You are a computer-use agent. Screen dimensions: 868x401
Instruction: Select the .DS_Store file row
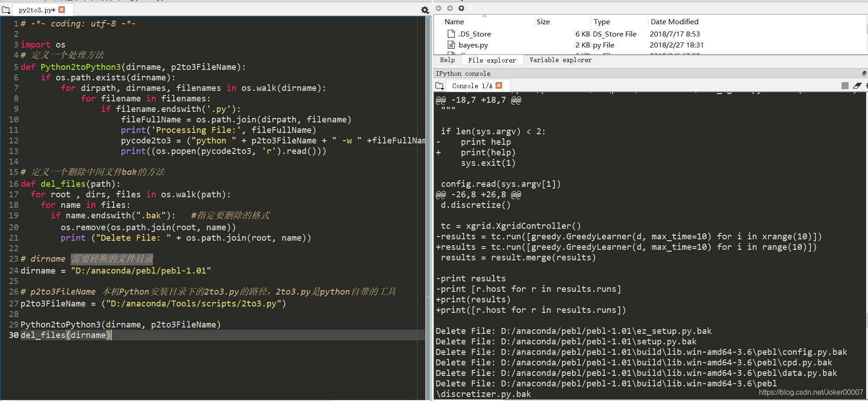click(x=649, y=34)
